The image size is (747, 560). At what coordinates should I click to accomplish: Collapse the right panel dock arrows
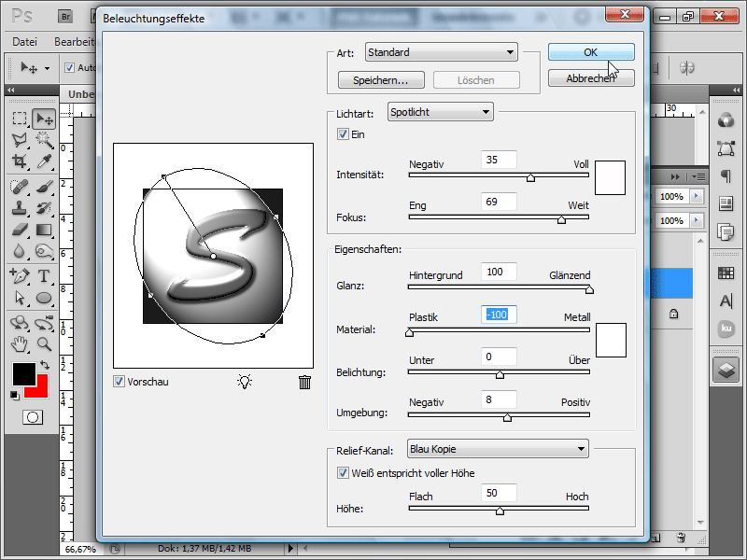click(x=737, y=90)
